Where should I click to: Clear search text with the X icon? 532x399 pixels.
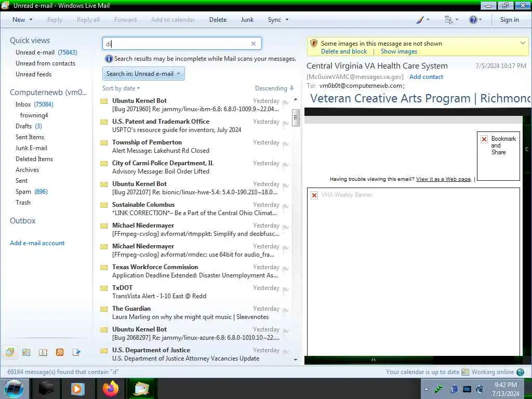pyautogui.click(x=253, y=44)
